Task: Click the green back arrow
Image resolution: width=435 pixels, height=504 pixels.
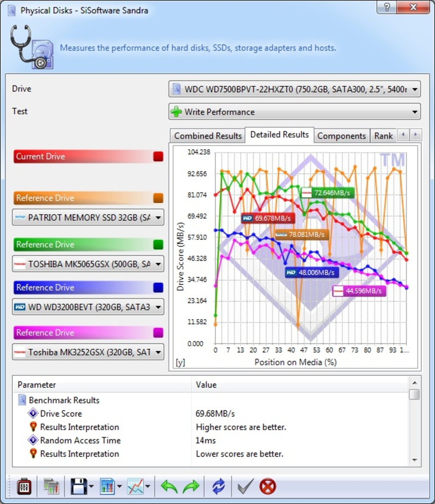Action: [x=169, y=486]
